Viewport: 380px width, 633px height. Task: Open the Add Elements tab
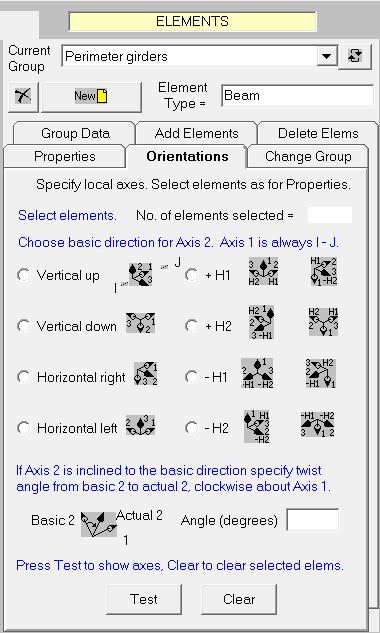(196, 134)
